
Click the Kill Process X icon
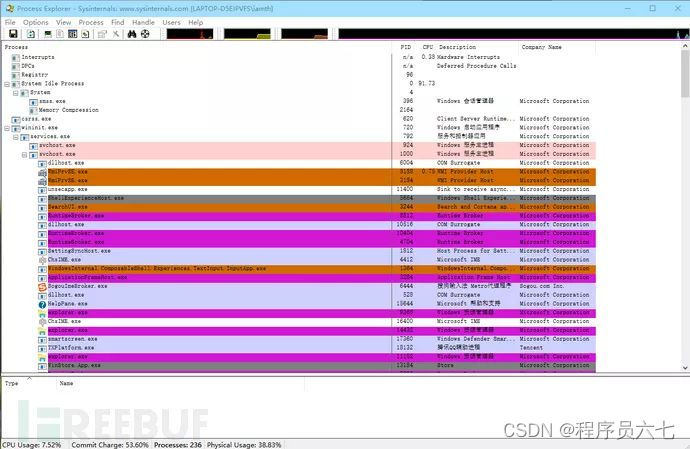[116, 34]
